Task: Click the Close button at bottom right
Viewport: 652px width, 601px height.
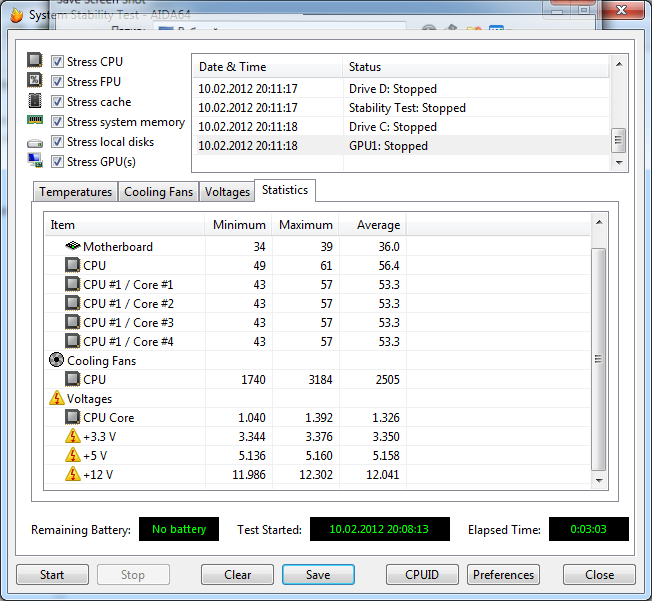Action: click(x=599, y=574)
